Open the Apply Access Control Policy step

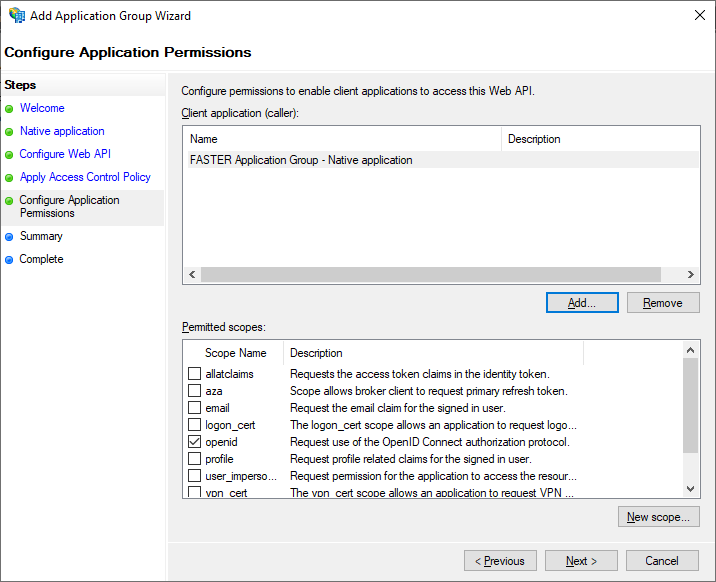(85, 177)
